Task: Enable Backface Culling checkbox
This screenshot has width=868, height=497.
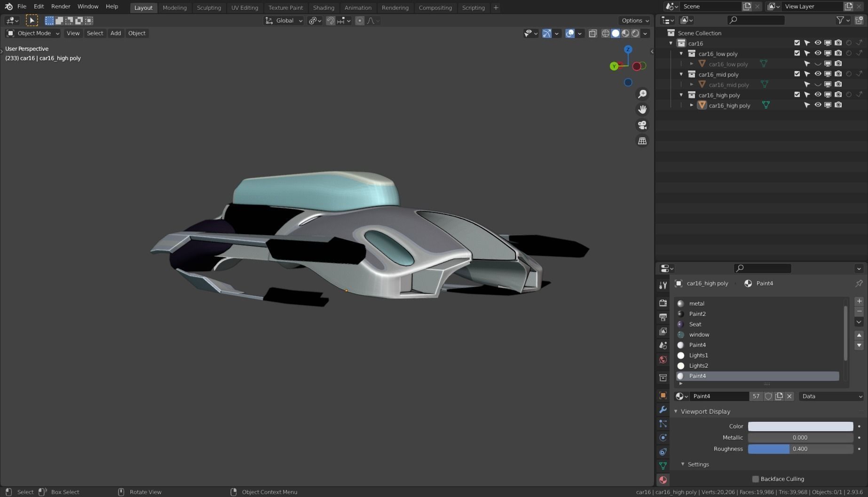Action: click(756, 479)
